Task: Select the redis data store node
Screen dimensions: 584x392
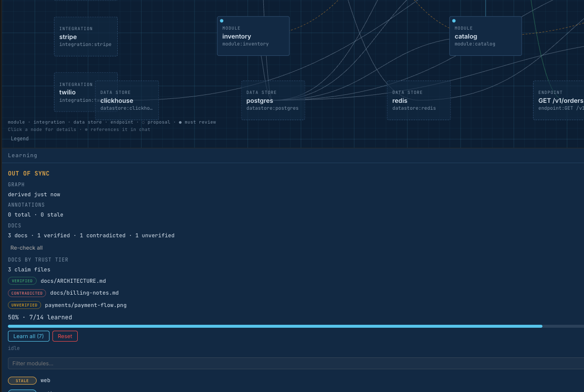Action: [x=419, y=100]
